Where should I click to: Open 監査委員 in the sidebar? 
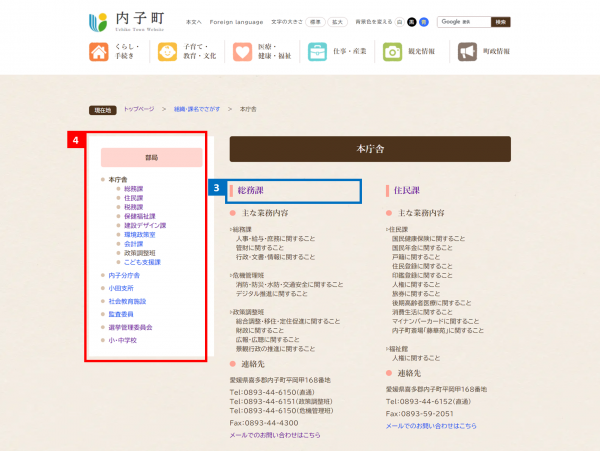(121, 314)
